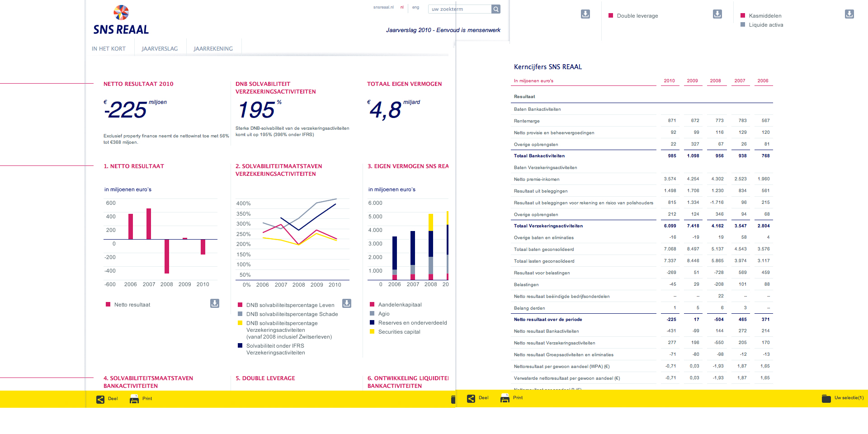
Task: Follow the snsreaal.nl link
Action: coord(383,7)
